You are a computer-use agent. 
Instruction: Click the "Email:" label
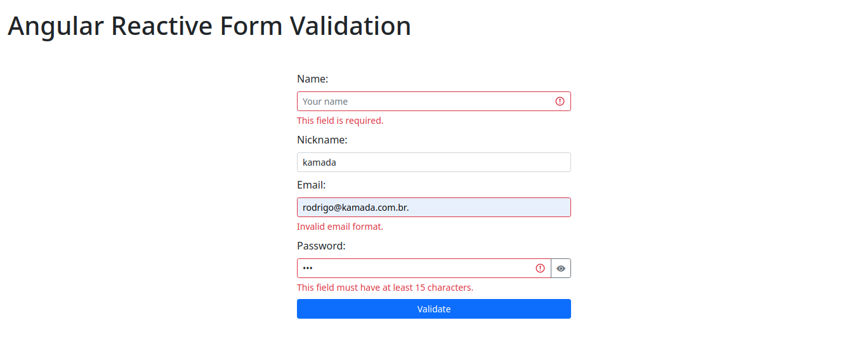click(311, 185)
